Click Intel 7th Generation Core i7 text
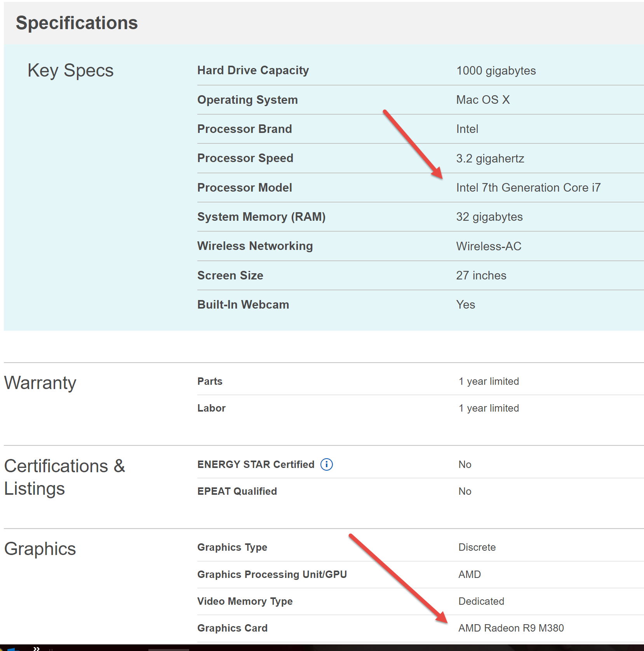644x651 pixels. (x=528, y=188)
